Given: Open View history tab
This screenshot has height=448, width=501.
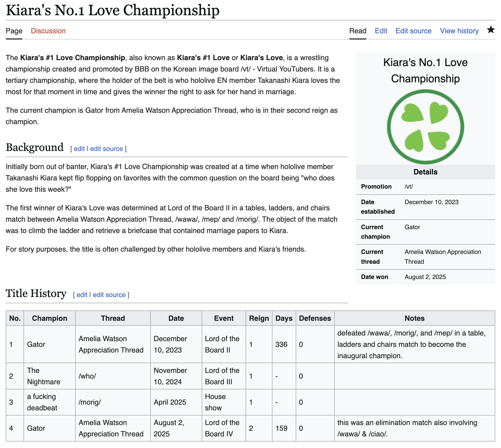Looking at the screenshot, I should tap(459, 31).
